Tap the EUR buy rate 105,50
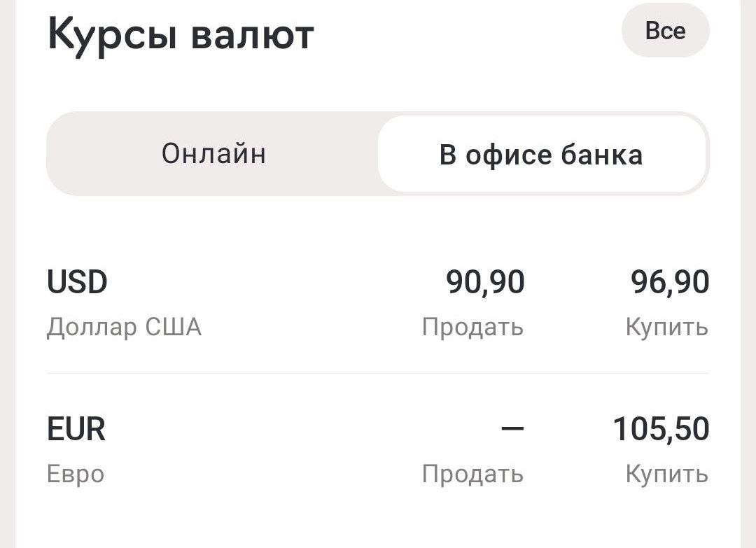 (x=661, y=429)
